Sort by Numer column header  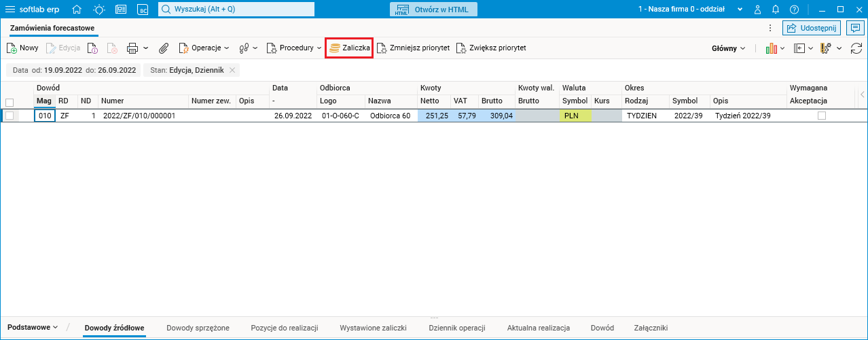[143, 101]
